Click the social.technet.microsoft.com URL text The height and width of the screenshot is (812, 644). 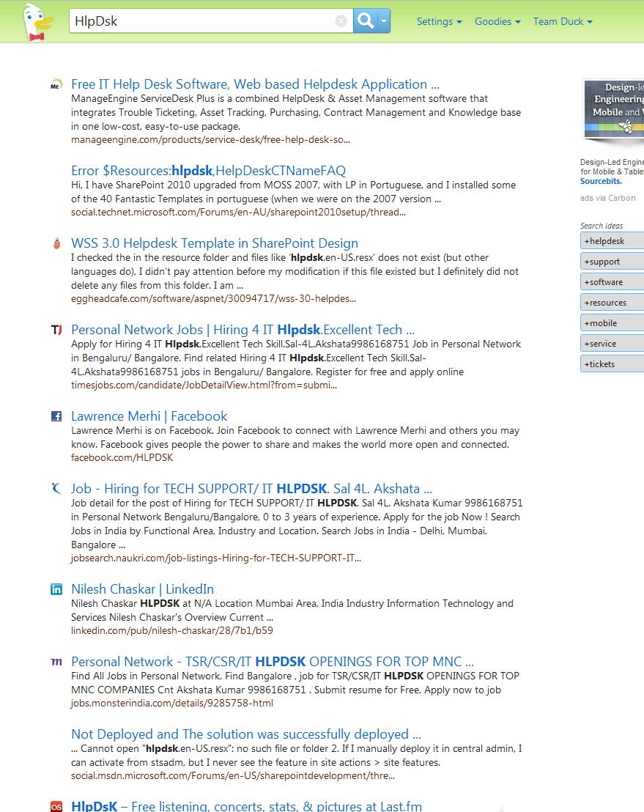click(238, 213)
